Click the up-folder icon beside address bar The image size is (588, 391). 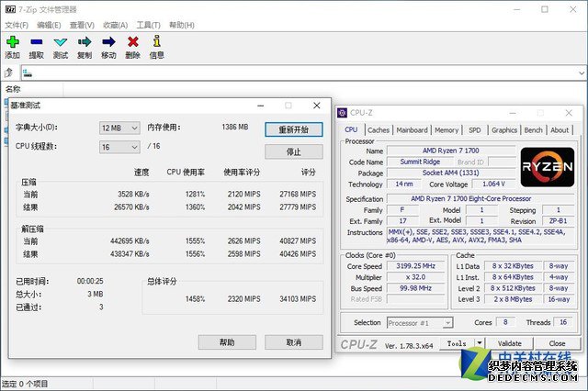(8, 73)
